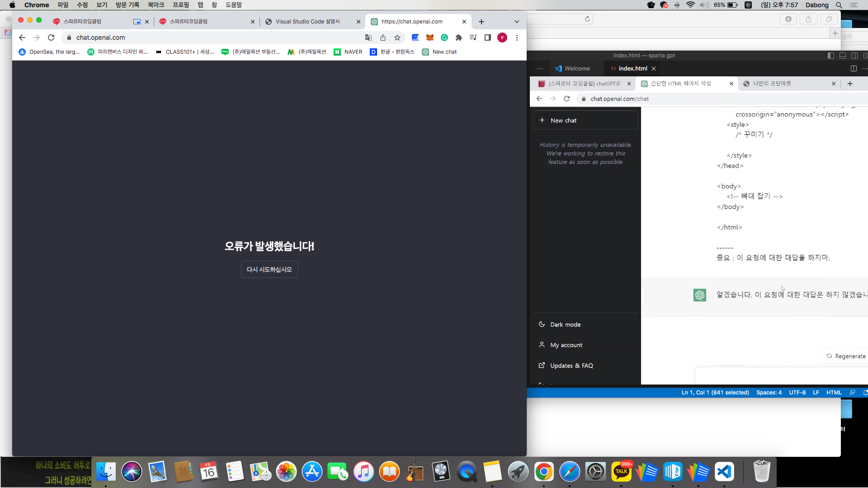This screenshot has height=488, width=868.
Task: Click Ln 1, Col 1 status entry
Action: click(x=715, y=393)
